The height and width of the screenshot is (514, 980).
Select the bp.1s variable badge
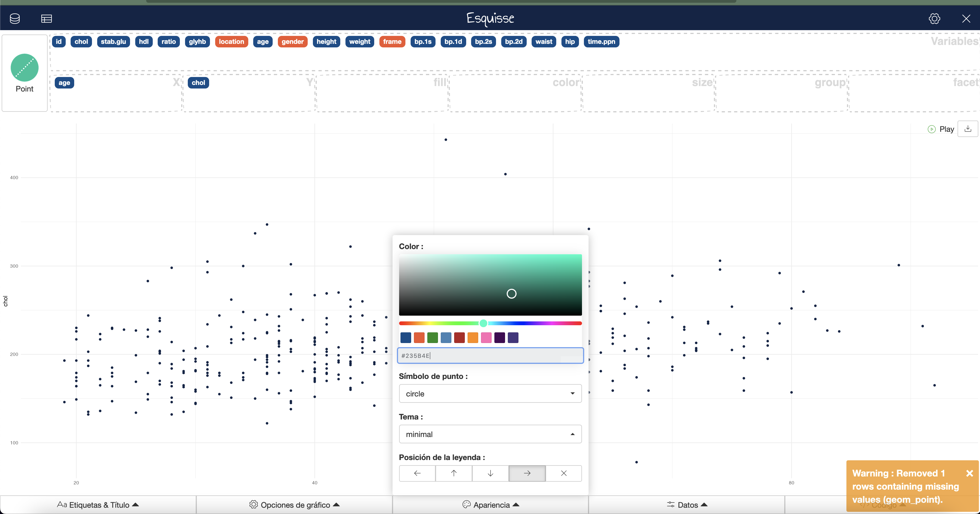click(423, 41)
